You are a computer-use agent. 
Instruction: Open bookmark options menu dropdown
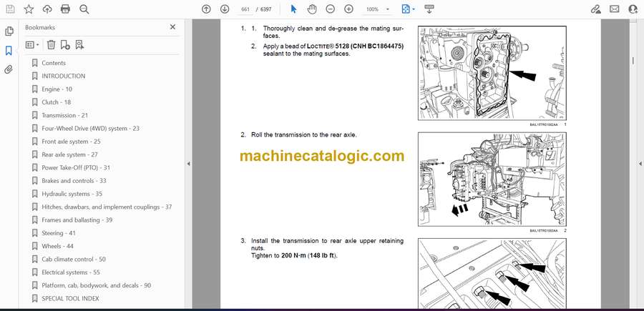pos(32,45)
